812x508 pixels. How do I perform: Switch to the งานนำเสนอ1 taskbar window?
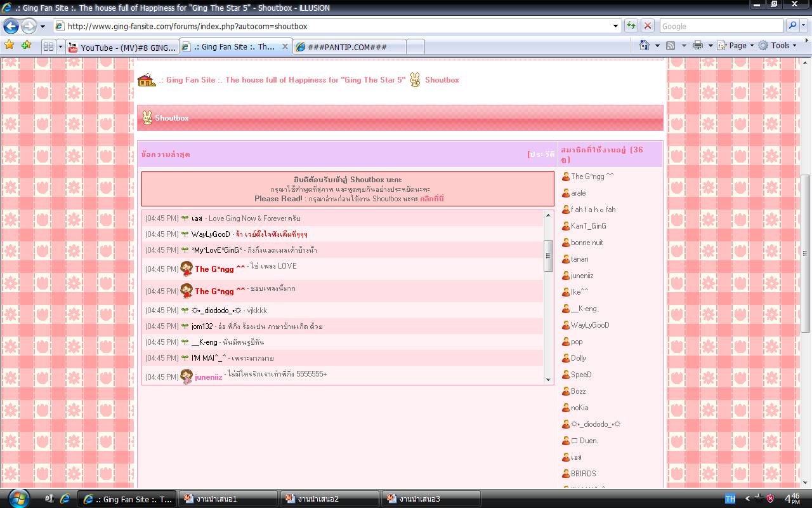click(227, 499)
